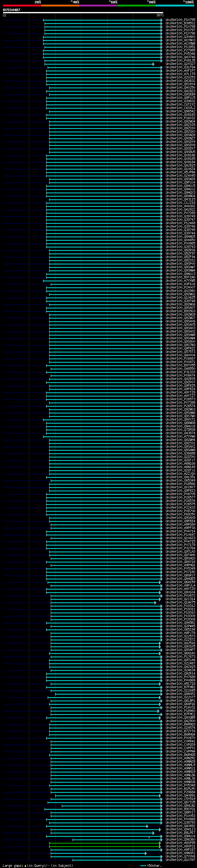The width and height of the screenshot is (197, 868).
Task: Select hit label UniRef100_Q6A160
Action: tap(180, 653)
